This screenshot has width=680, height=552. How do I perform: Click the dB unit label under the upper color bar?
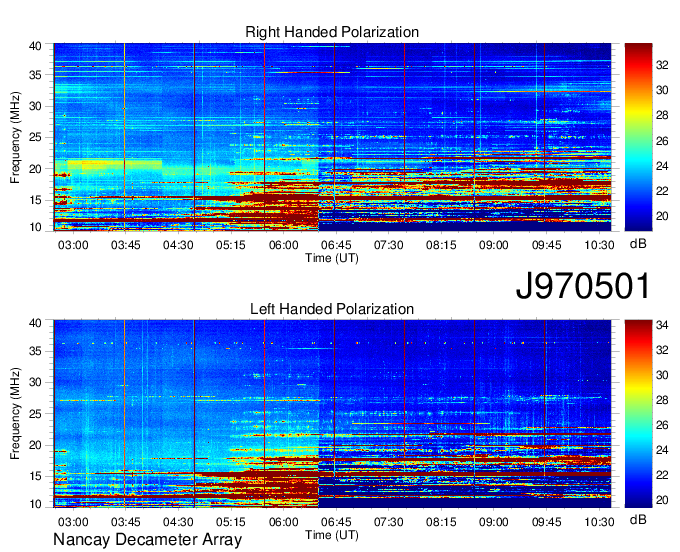click(x=638, y=244)
